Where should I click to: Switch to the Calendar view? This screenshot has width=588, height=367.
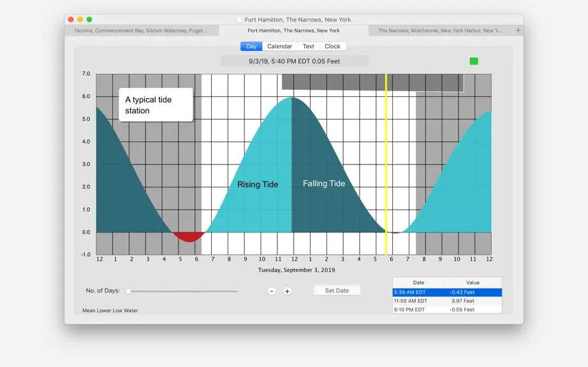280,46
